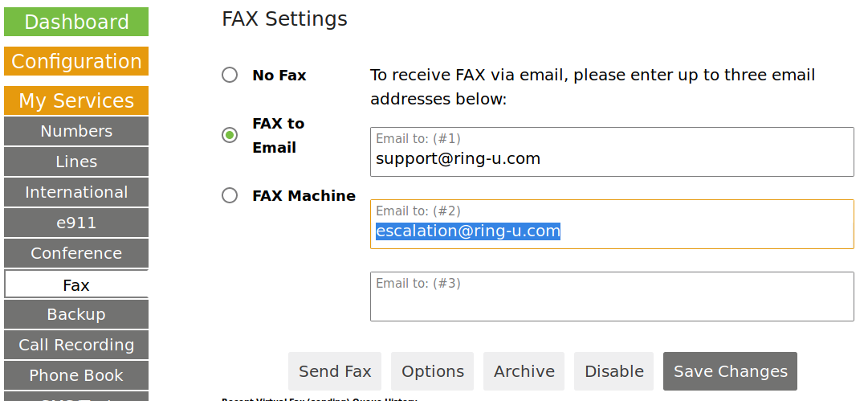Viewport: 868px width, 401px height.
Task: Open International settings
Action: 76,192
